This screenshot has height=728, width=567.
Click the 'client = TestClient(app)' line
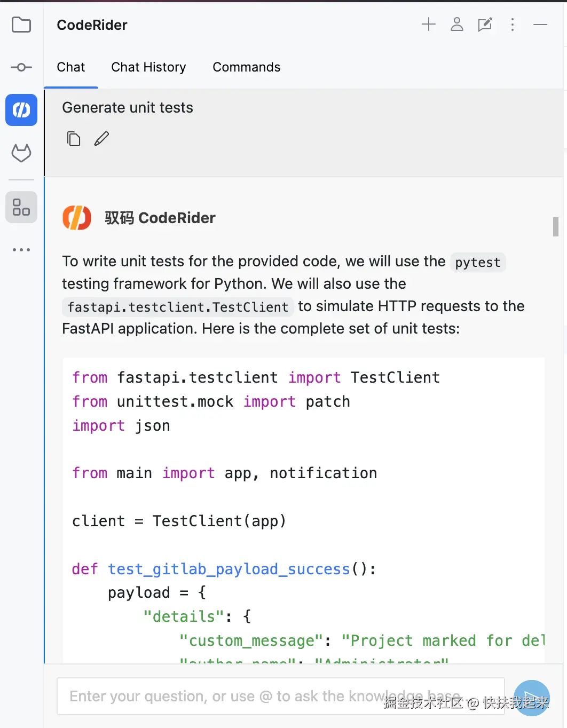tap(179, 521)
